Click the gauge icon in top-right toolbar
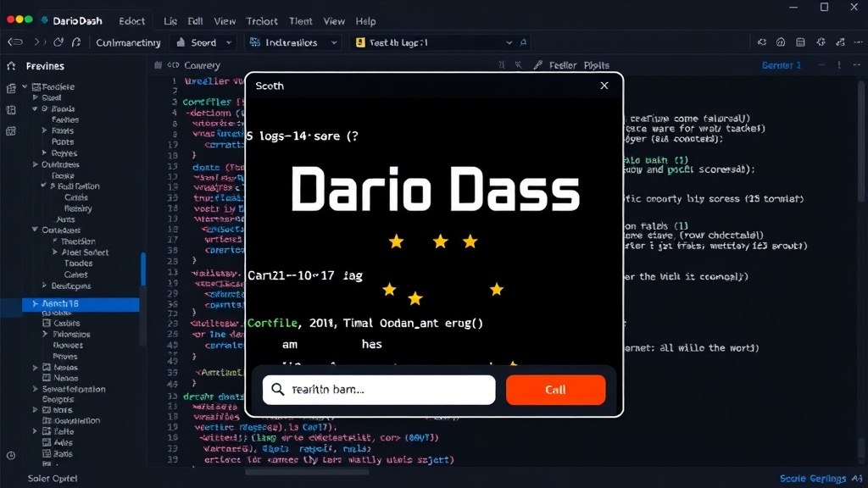The width and height of the screenshot is (868, 488). coord(781,42)
